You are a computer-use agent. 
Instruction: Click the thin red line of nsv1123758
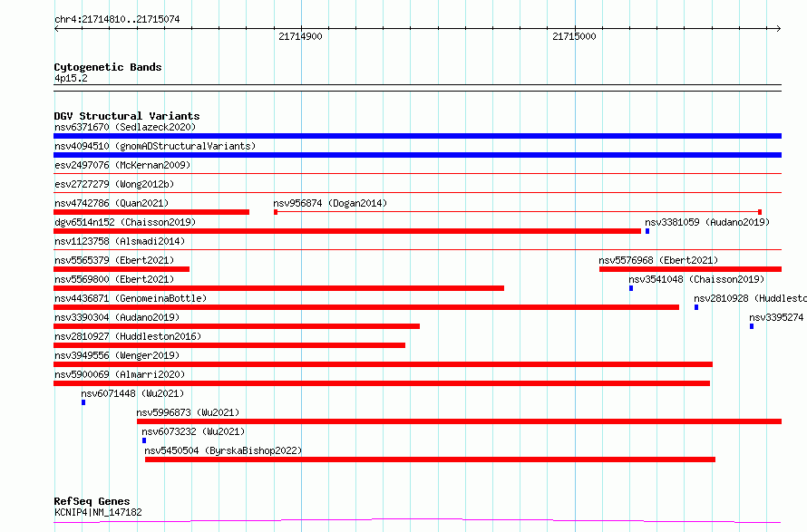point(417,250)
